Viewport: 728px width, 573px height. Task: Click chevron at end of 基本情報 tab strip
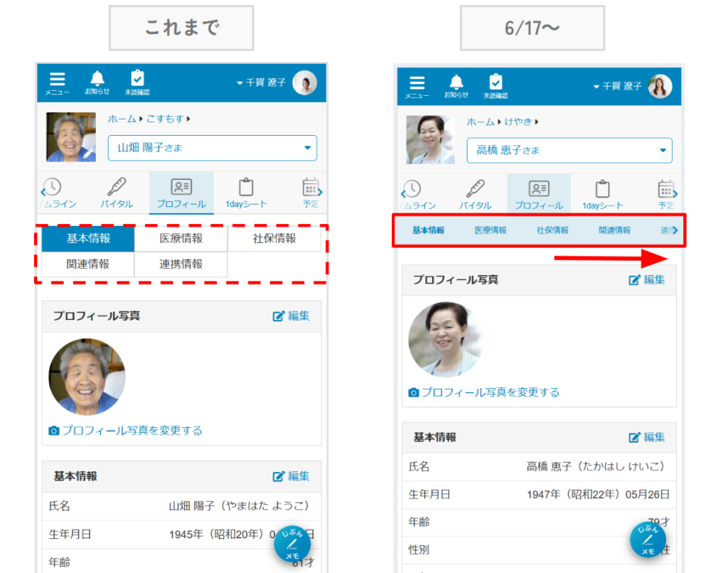[x=675, y=230]
